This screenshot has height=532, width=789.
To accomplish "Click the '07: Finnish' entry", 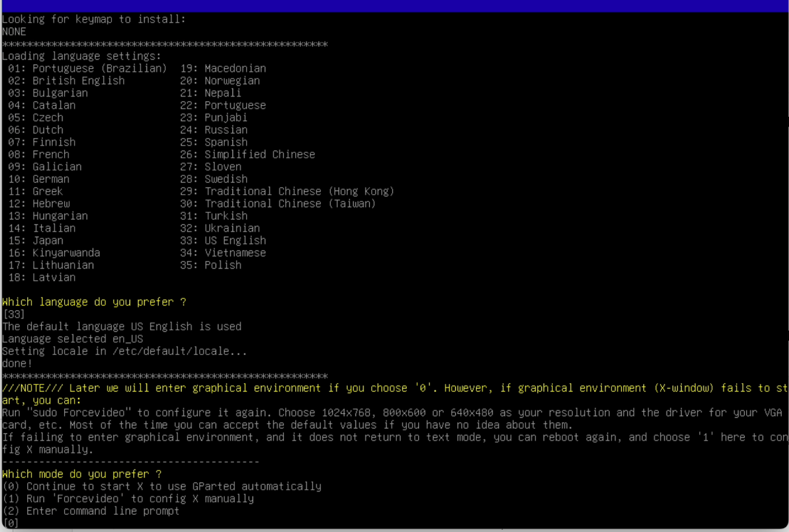I will [42, 142].
